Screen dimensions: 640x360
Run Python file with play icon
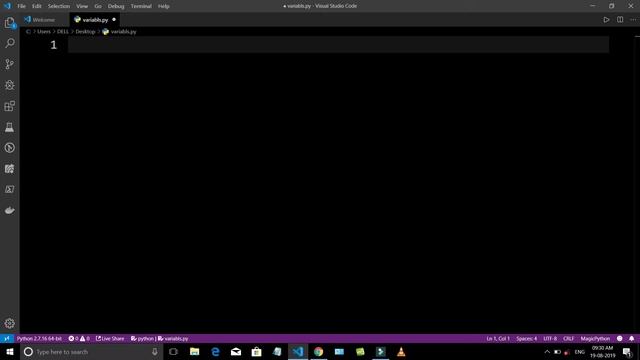606,20
